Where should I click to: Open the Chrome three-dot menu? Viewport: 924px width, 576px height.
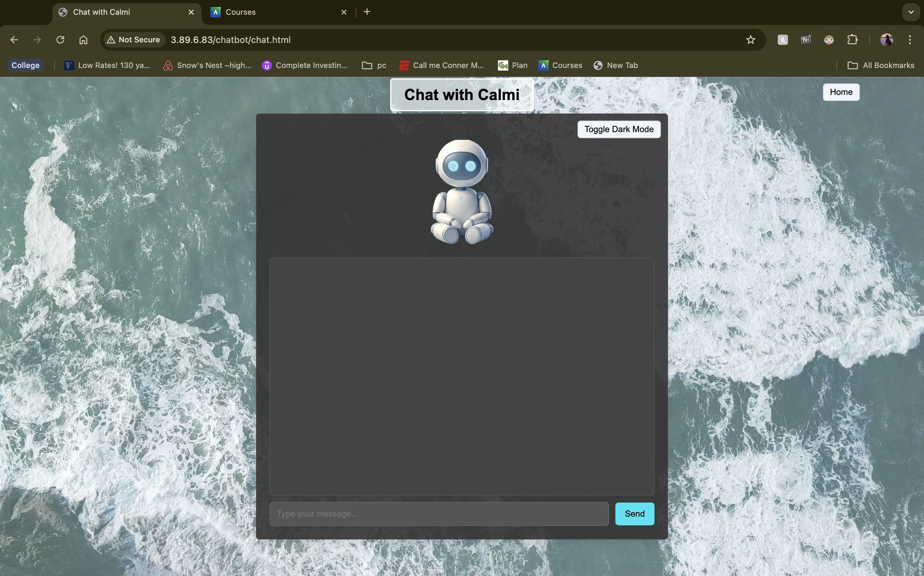(x=910, y=40)
